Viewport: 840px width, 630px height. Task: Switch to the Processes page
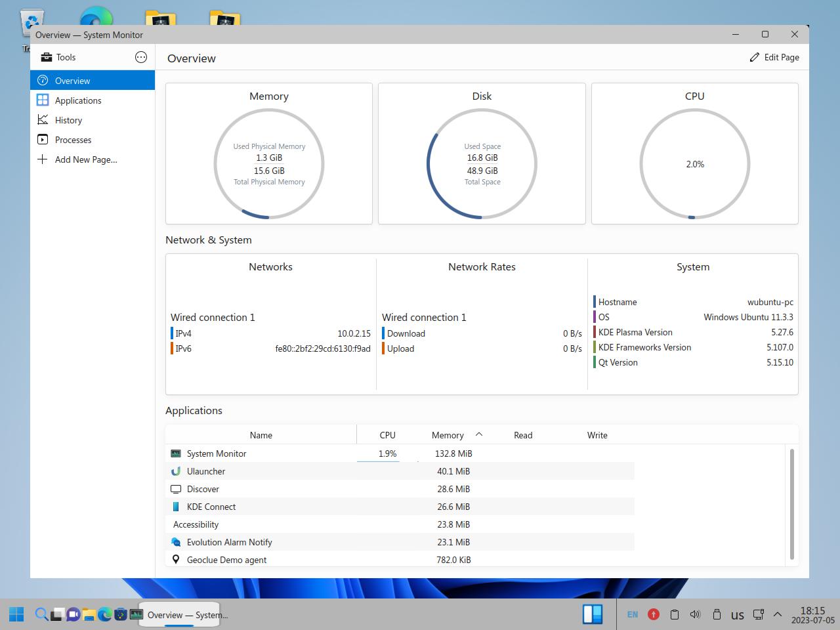pyautogui.click(x=73, y=140)
